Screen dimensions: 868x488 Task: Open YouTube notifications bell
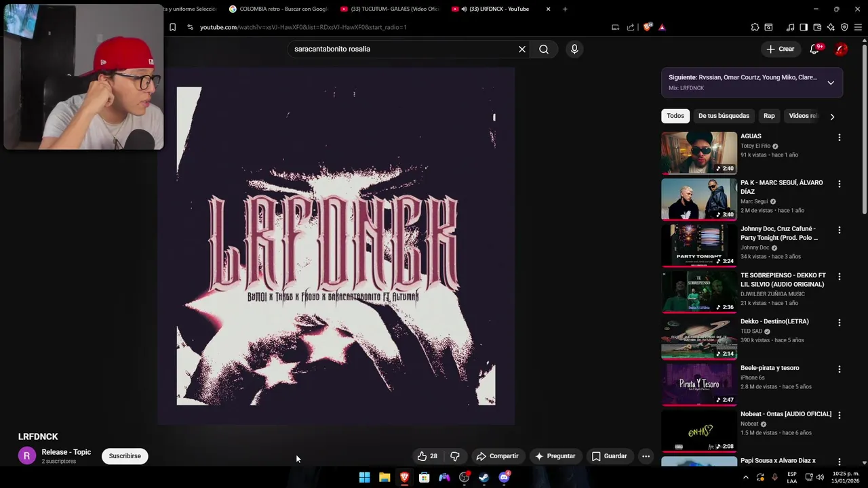click(x=814, y=49)
